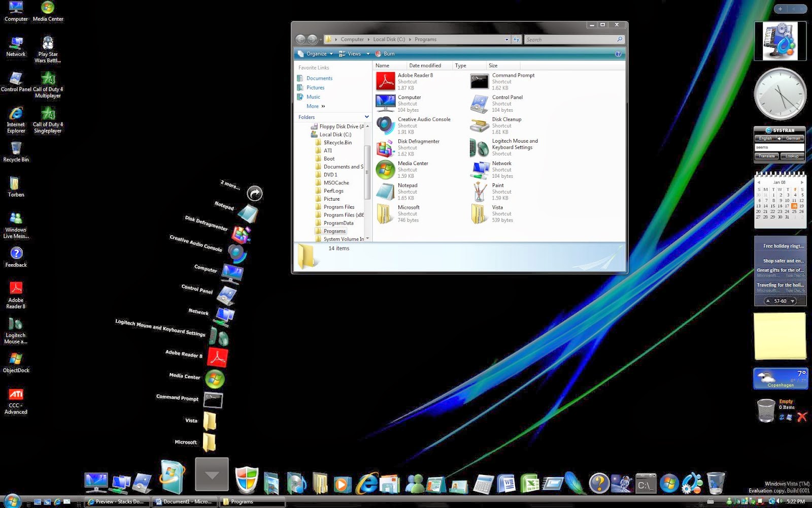Screen dimensions: 812x508
Task: Open the Organize menu in Explorer
Action: 315,54
